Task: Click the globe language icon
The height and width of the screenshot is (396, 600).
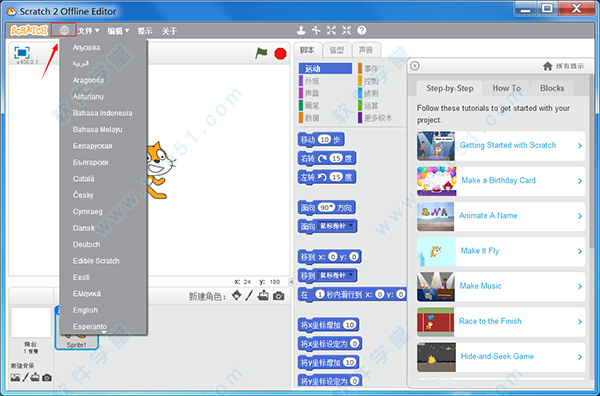Action: (x=64, y=30)
